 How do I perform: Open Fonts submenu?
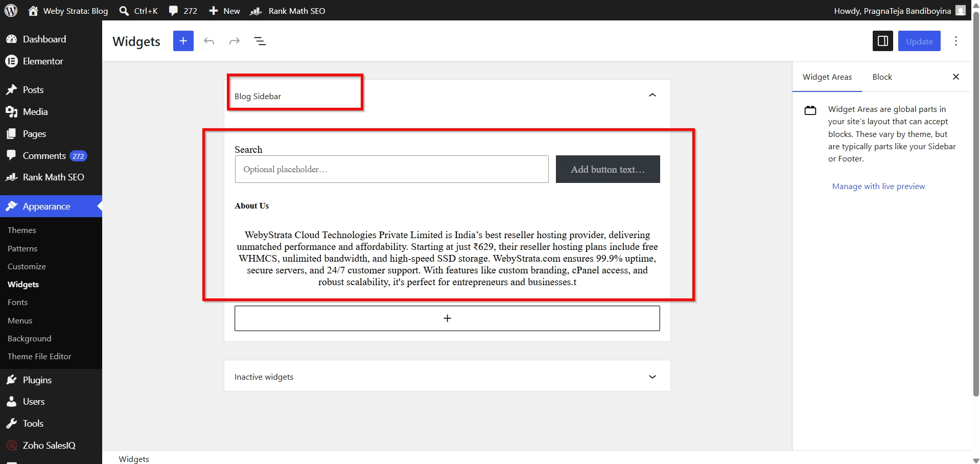(17, 303)
